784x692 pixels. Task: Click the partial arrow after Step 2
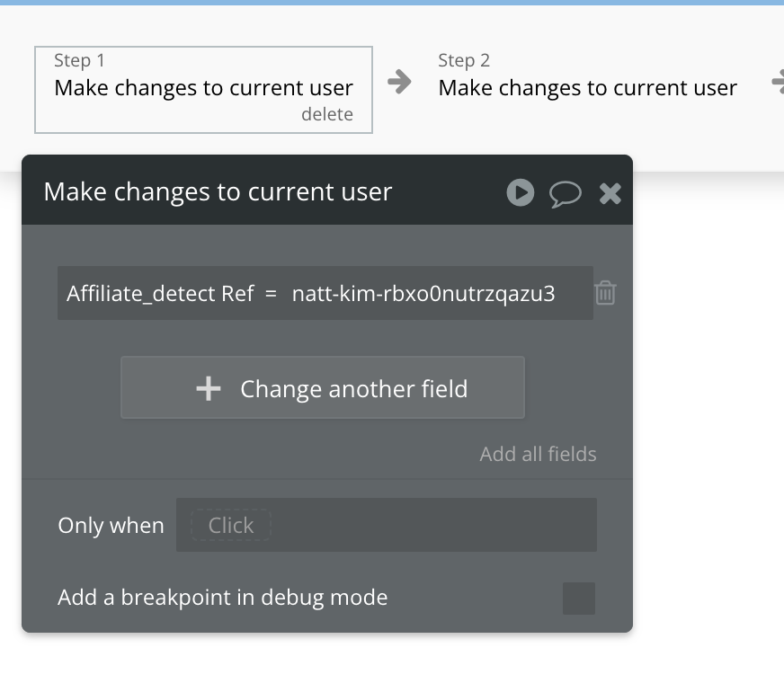(x=777, y=83)
